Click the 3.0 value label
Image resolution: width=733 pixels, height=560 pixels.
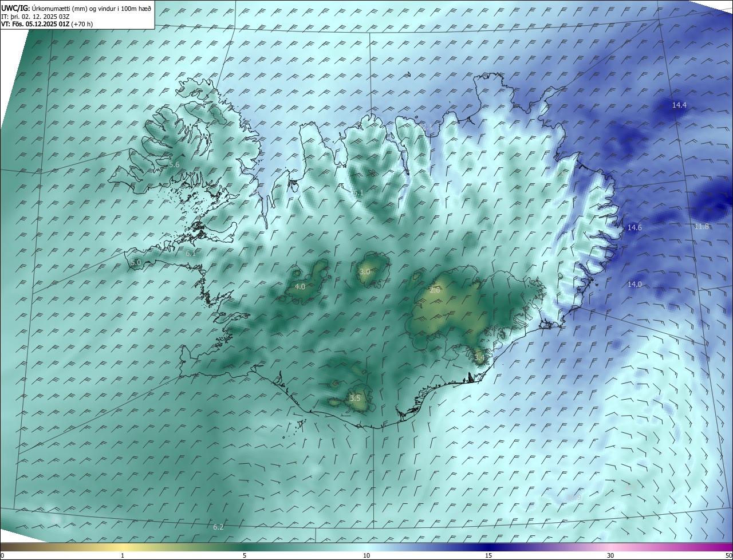point(365,271)
